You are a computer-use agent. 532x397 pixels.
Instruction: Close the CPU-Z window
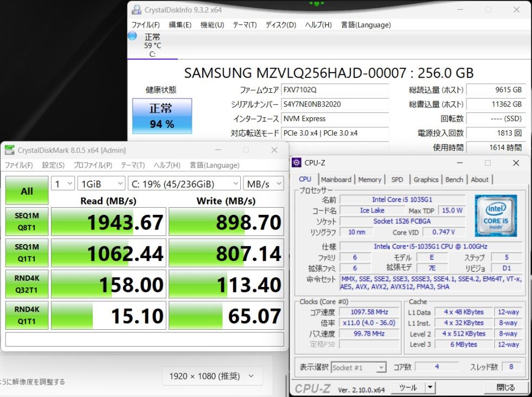click(516, 163)
